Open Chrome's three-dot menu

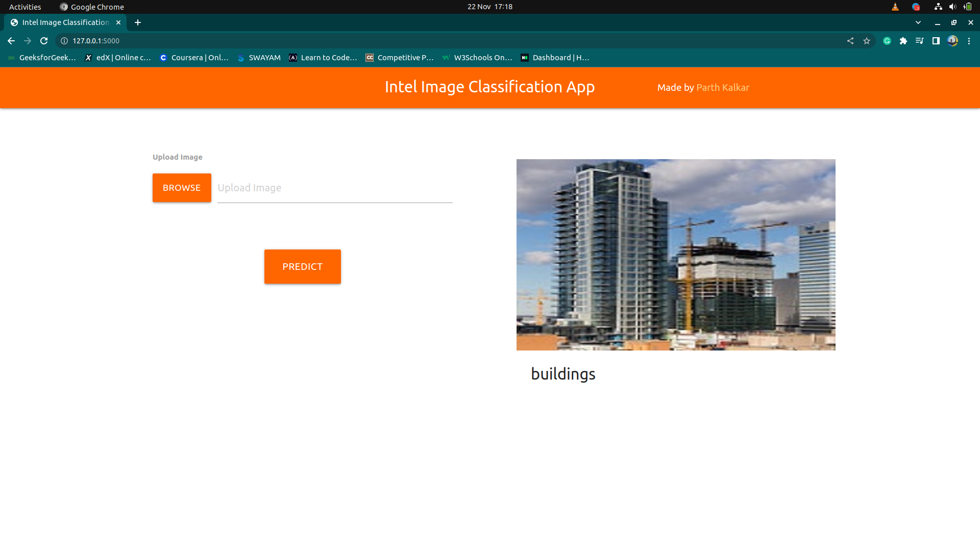(969, 41)
